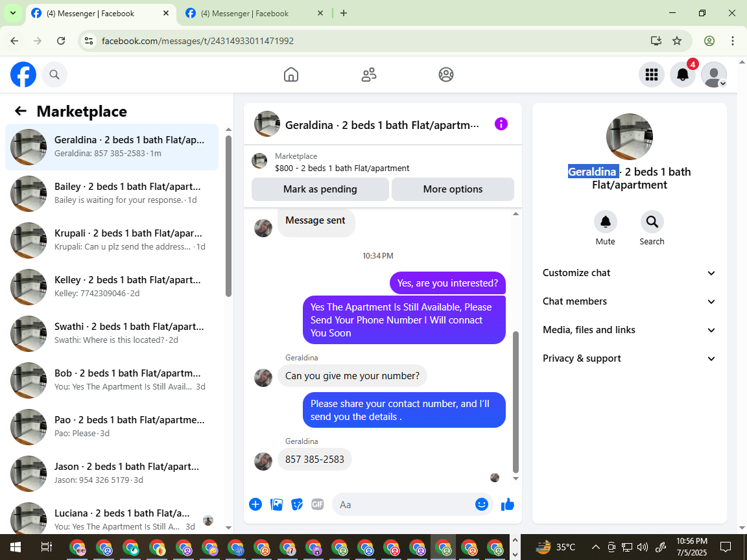Open the emoji picker smiley icon
Image resolution: width=747 pixels, height=560 pixels.
[x=482, y=504]
